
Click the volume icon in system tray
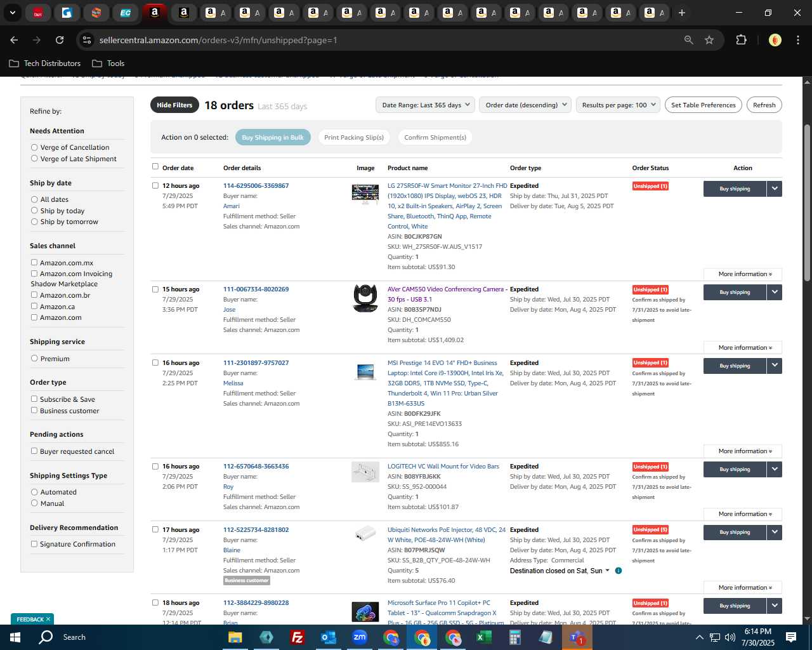[x=730, y=637]
